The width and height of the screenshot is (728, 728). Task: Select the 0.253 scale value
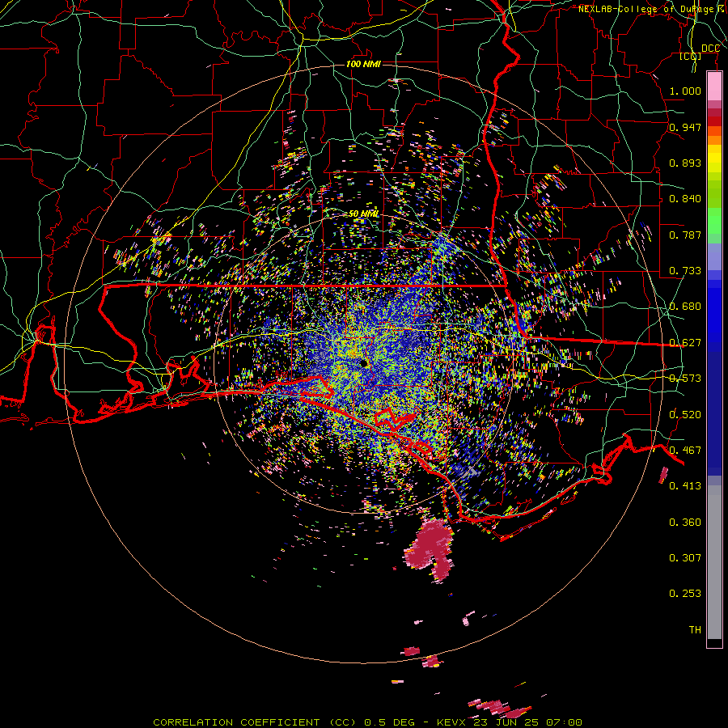click(x=685, y=594)
